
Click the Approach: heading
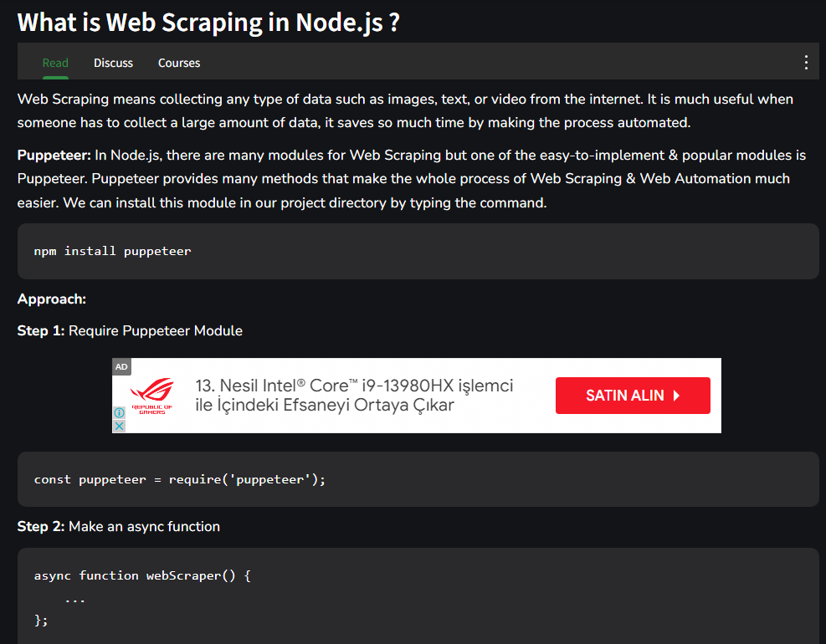[52, 299]
